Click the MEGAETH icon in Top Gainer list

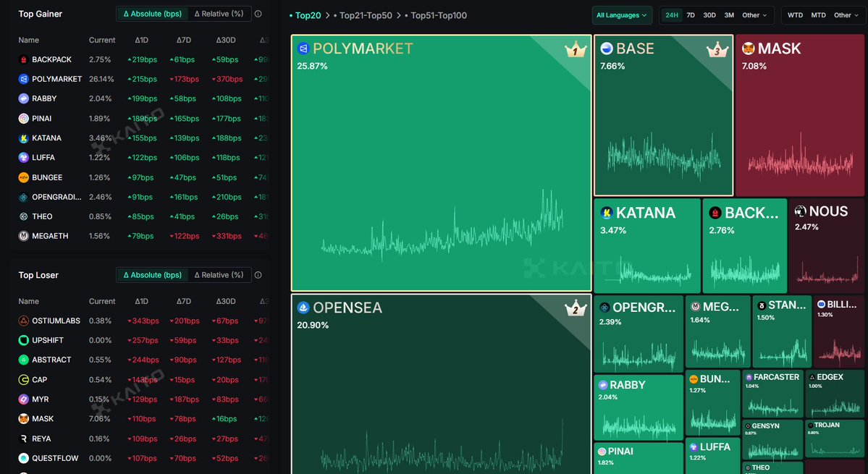(23, 236)
